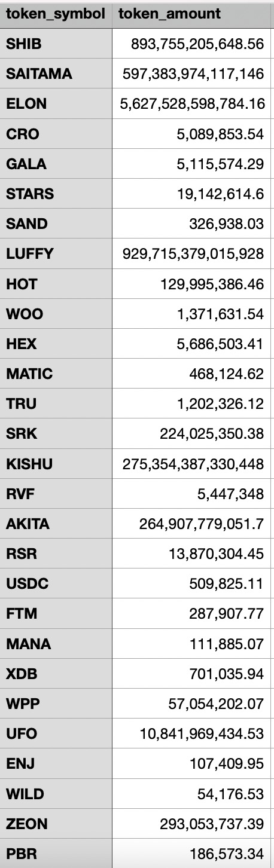The width and height of the screenshot is (274, 868).
Task: Select the STARS row label
Action: pyautogui.click(x=56, y=194)
